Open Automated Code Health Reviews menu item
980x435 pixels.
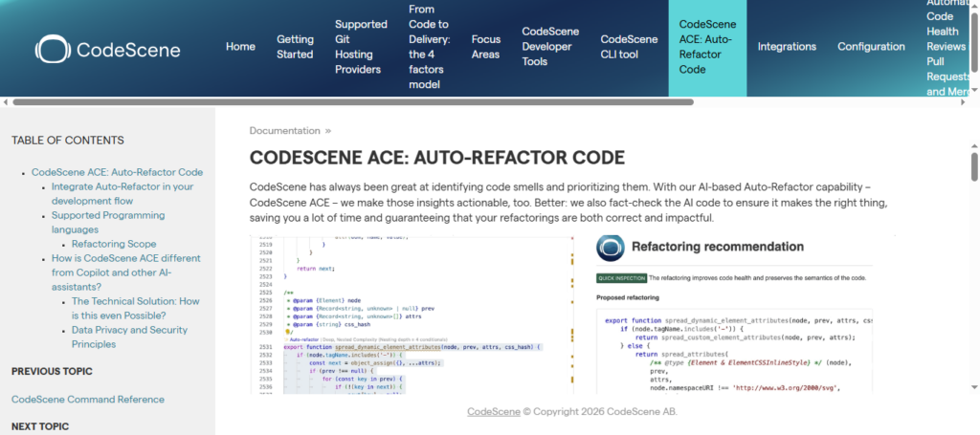tap(947, 47)
